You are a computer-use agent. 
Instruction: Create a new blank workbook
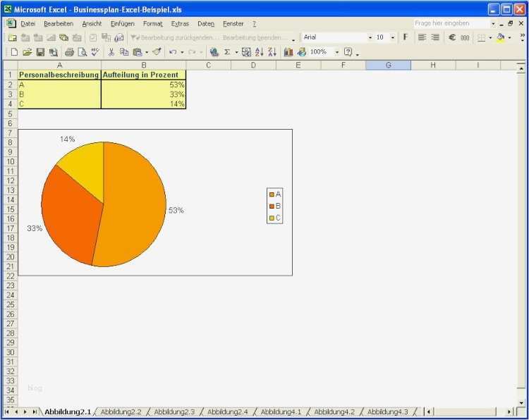click(14, 52)
